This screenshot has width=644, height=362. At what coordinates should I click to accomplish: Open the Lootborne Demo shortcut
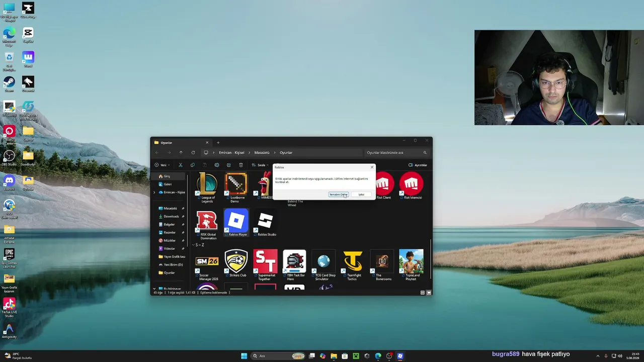(x=236, y=187)
